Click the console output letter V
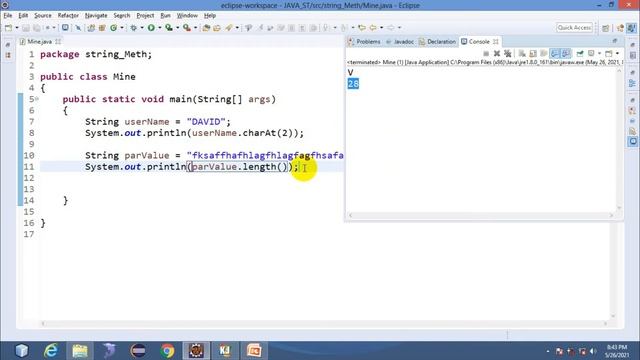The height and width of the screenshot is (360, 640). point(351,73)
